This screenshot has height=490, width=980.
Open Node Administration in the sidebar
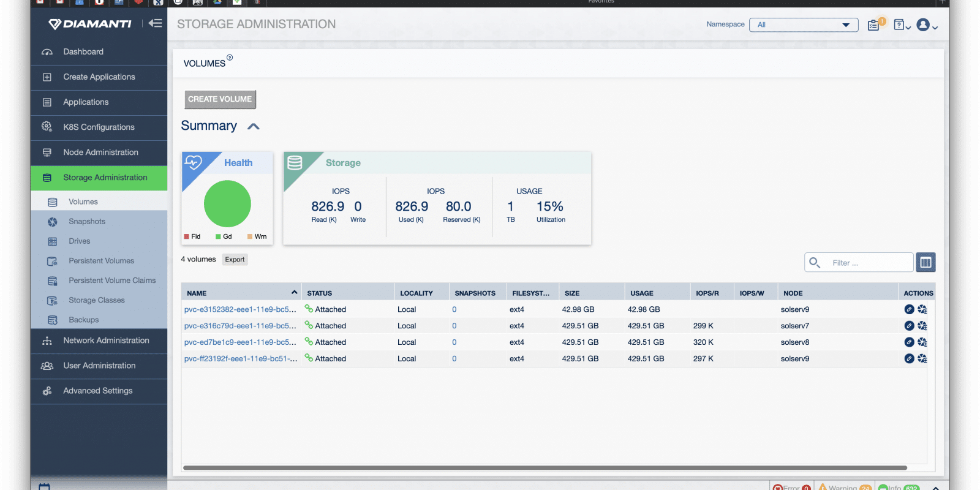tap(99, 153)
